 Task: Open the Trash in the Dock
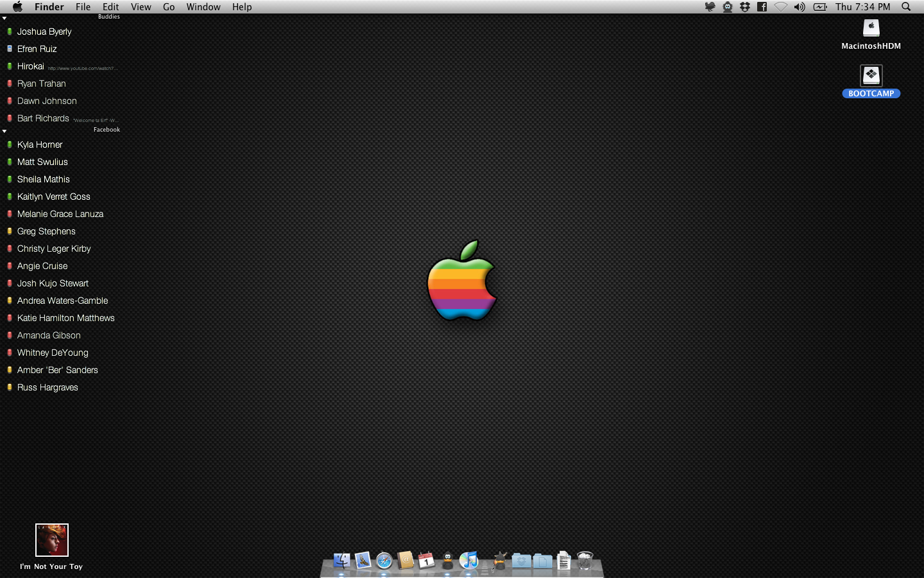tap(585, 561)
